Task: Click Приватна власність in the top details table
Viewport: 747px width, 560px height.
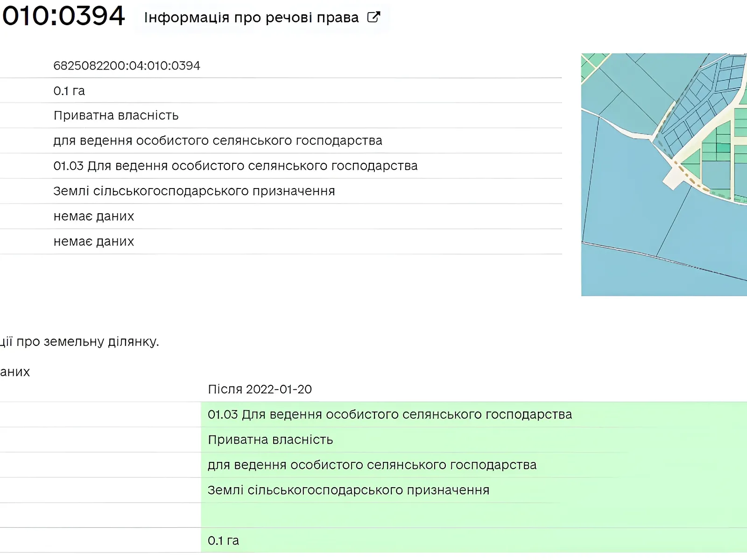Action: pyautogui.click(x=116, y=116)
